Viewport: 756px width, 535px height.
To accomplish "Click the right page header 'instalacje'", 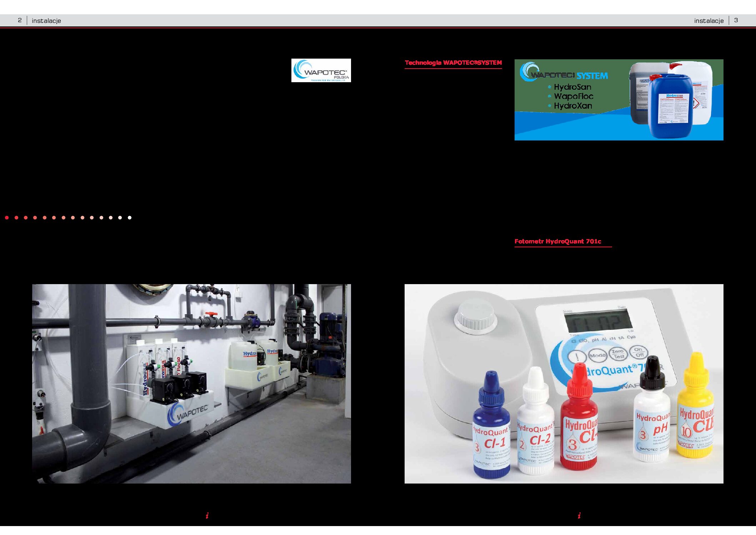I will (x=709, y=21).
